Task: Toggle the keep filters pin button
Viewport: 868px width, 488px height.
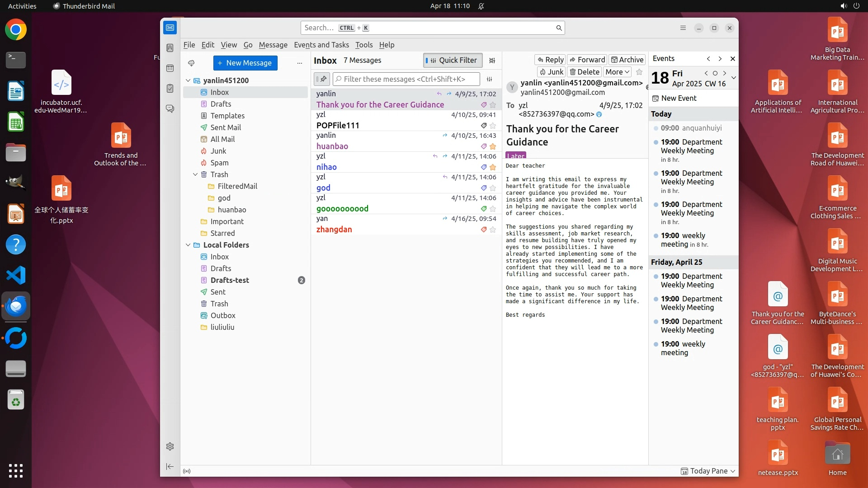Action: 322,79
